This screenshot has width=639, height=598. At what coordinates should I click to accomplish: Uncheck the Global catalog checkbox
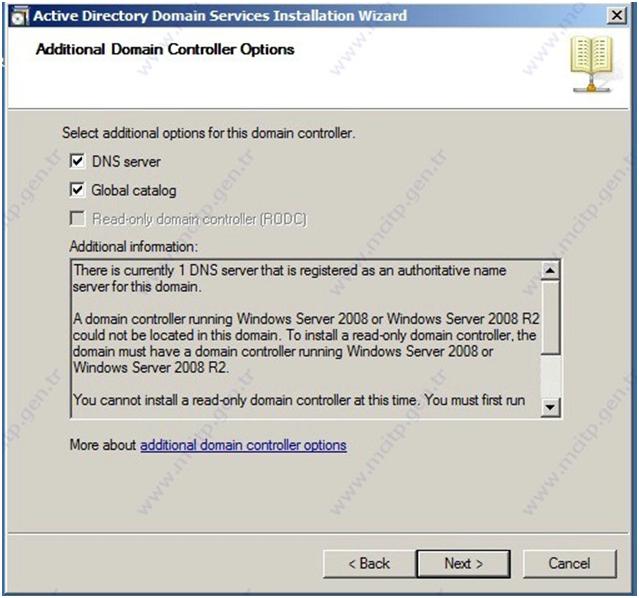pyautogui.click(x=77, y=190)
